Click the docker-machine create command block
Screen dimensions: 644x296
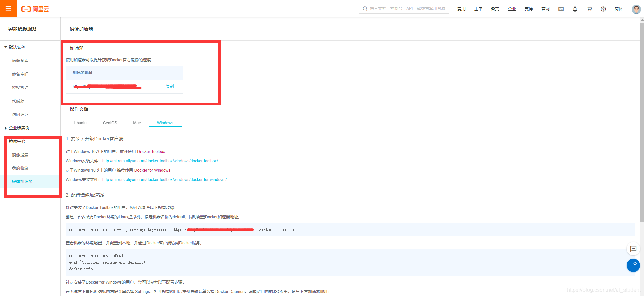350,230
